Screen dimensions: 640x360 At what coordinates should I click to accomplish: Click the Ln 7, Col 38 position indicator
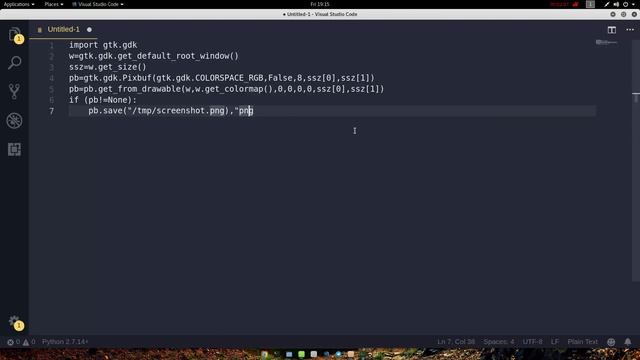click(x=456, y=342)
